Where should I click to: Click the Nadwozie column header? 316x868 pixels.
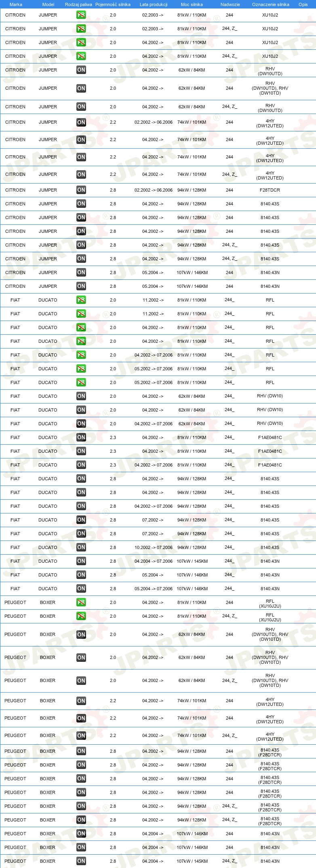tap(230, 4)
